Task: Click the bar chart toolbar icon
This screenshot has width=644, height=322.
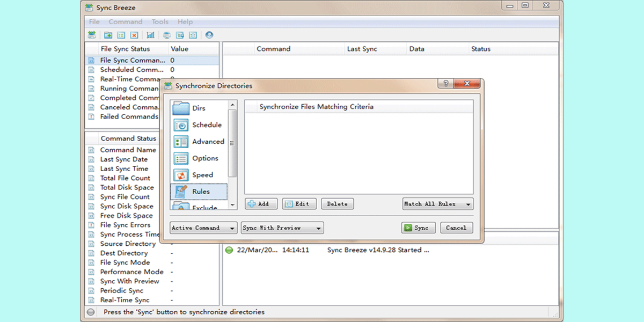Action: pyautogui.click(x=151, y=35)
